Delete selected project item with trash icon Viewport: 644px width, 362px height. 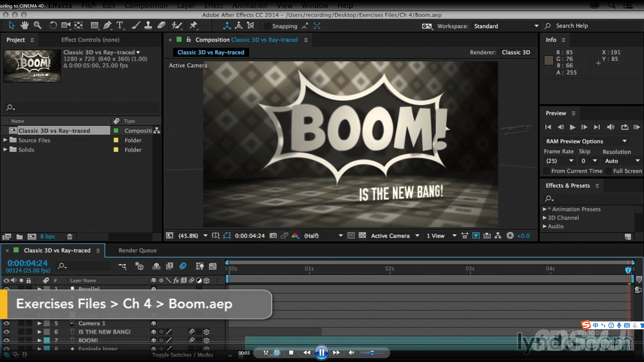click(70, 237)
